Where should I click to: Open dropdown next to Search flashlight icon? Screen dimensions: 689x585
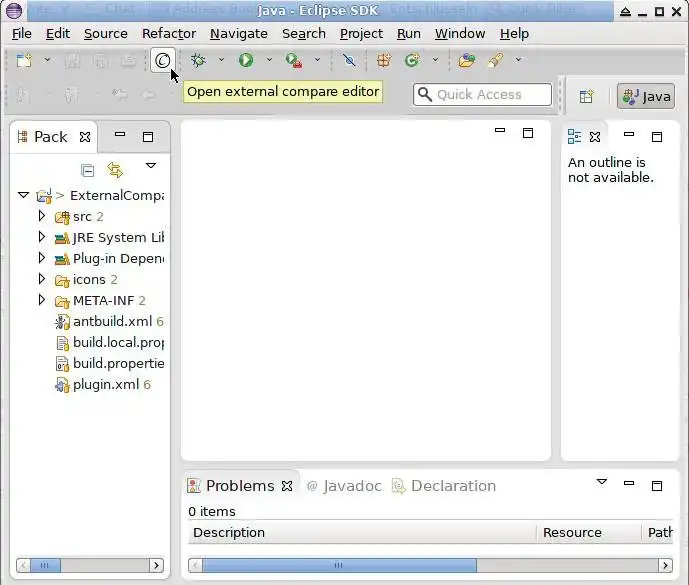click(x=519, y=60)
